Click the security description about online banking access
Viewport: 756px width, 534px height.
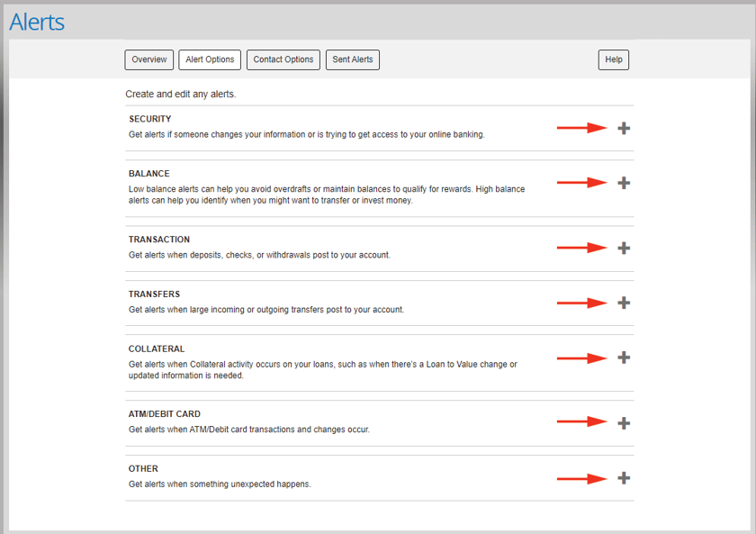(307, 134)
